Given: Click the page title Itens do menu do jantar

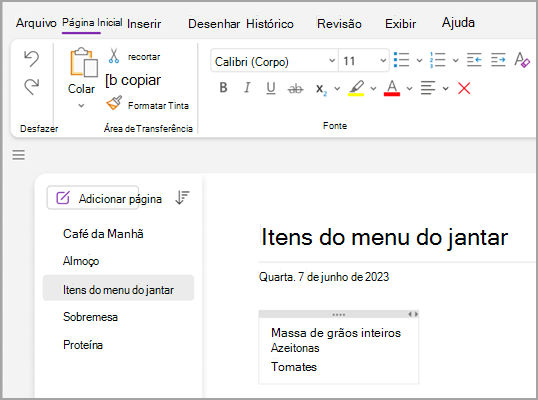Looking at the screenshot, I should click(384, 237).
